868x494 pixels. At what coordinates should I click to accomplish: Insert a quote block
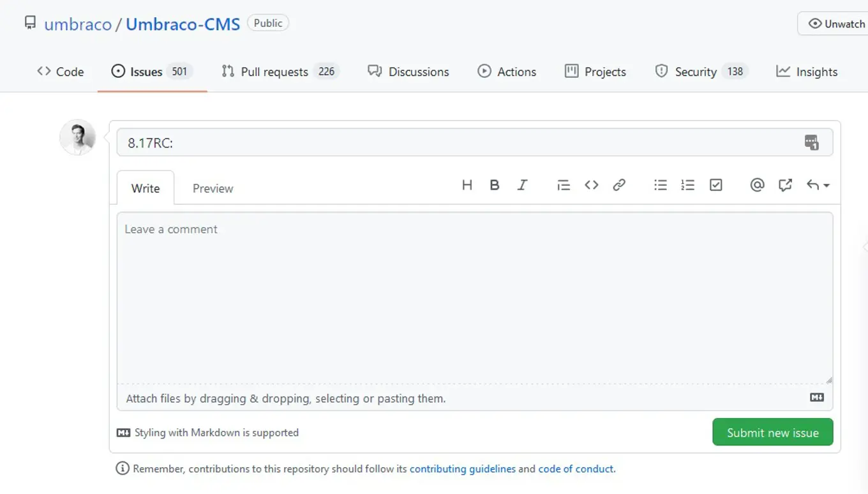click(x=563, y=185)
